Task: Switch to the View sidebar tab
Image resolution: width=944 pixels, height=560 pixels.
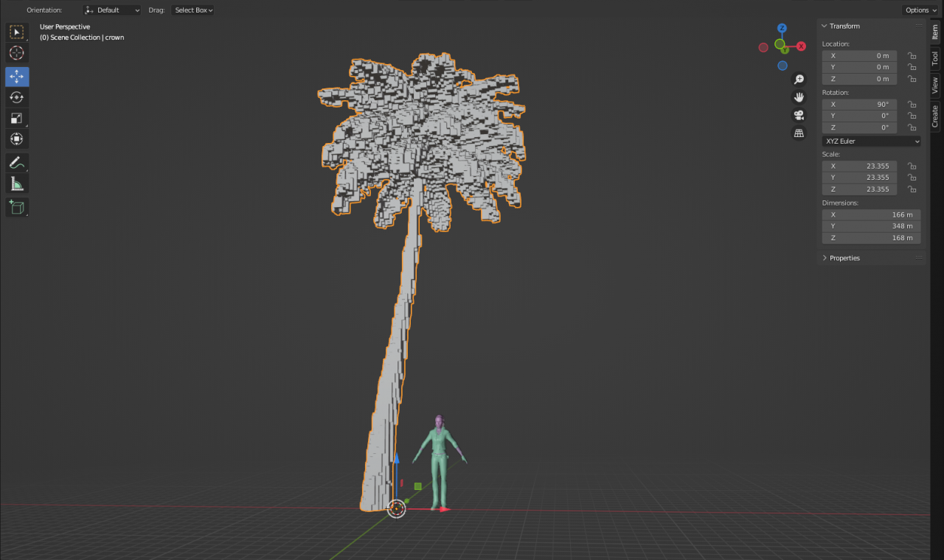Action: (x=935, y=85)
